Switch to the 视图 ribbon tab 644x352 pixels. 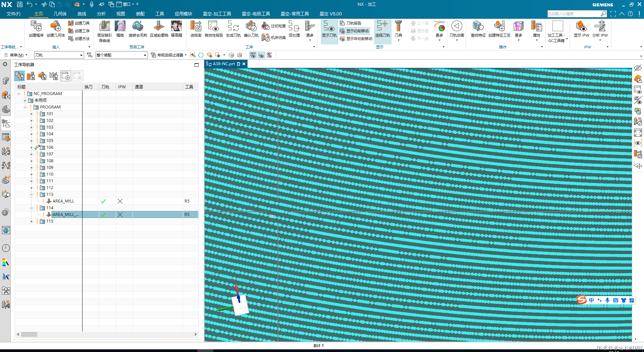click(x=121, y=14)
